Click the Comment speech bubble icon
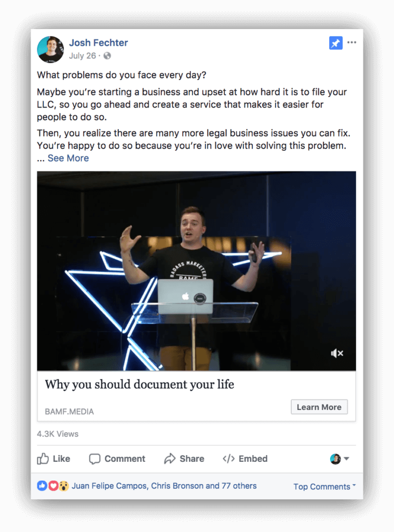 coord(94,459)
